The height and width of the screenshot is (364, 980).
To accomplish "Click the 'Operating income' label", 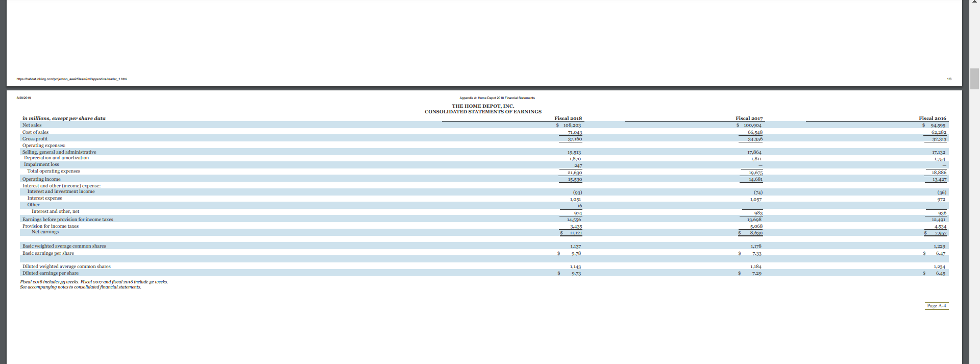I will pos(41,179).
